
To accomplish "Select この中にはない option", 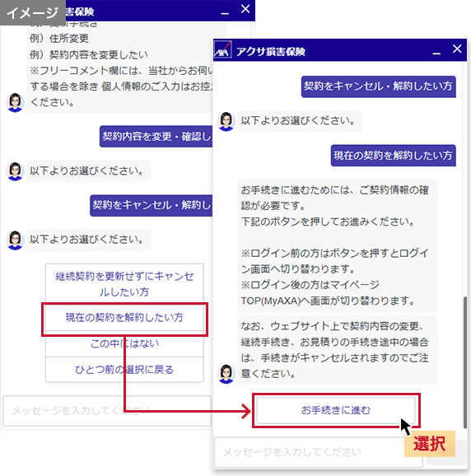I will [124, 343].
